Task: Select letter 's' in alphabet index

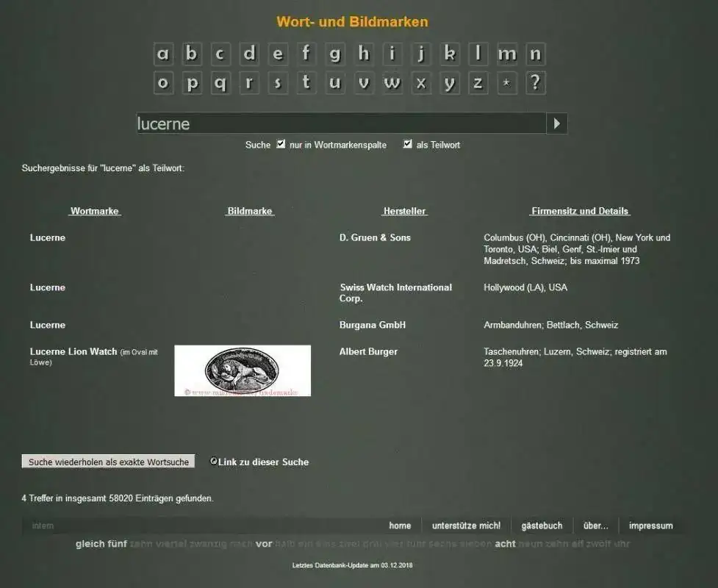Action: pos(278,83)
